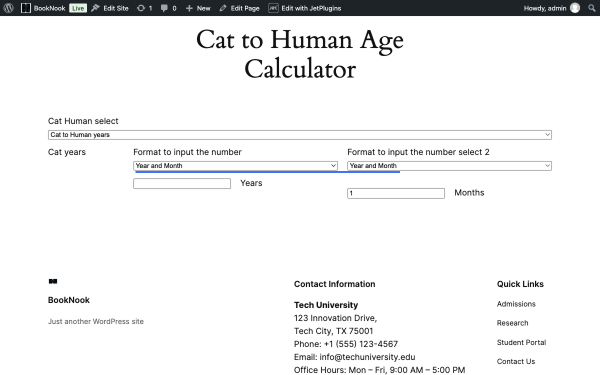Click the admin avatar icon

pos(575,8)
